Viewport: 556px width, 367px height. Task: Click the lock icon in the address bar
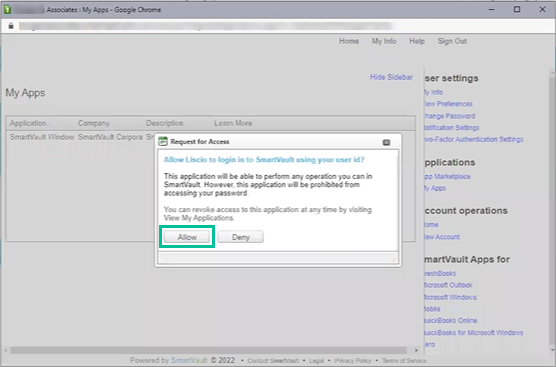click(11, 26)
